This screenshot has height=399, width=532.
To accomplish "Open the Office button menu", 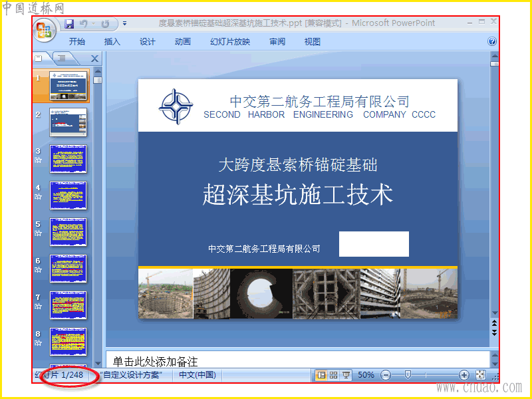I will pos(45,30).
